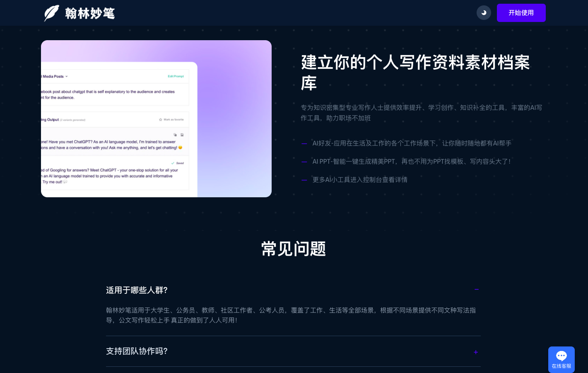The width and height of the screenshot is (588, 373).
Task: Click the copy icon in output card
Action: 175,135
